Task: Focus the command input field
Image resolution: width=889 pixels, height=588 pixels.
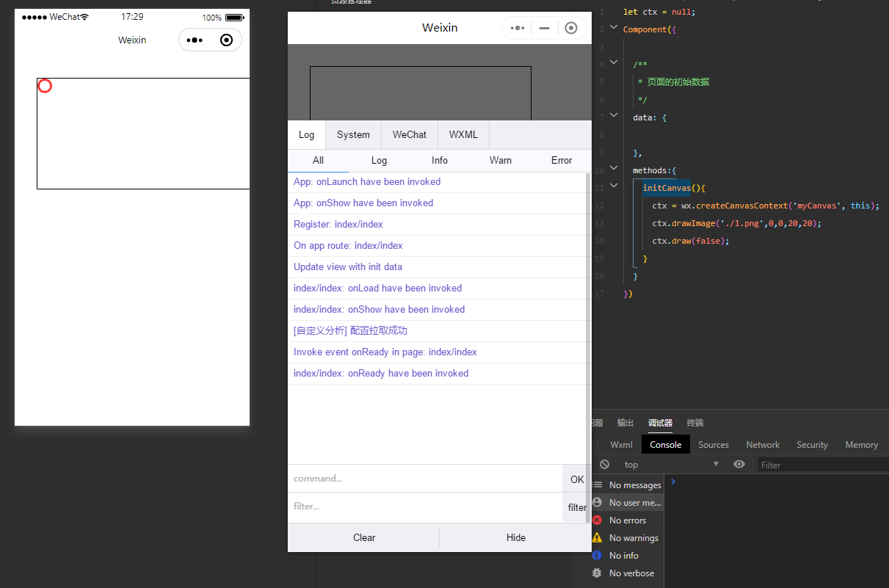Action: click(x=425, y=479)
